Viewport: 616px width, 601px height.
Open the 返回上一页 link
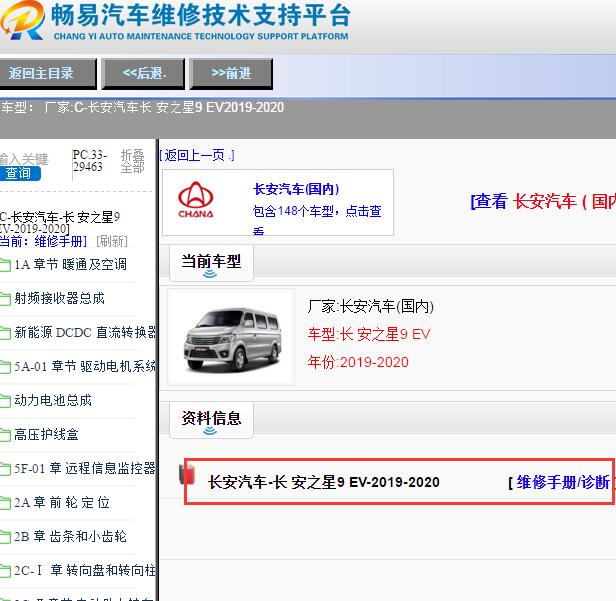197,156
